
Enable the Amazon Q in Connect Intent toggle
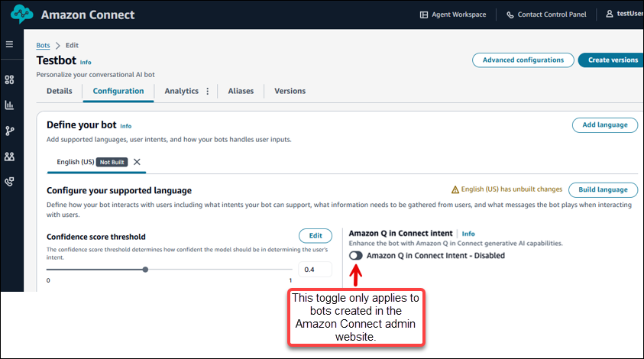[356, 256]
